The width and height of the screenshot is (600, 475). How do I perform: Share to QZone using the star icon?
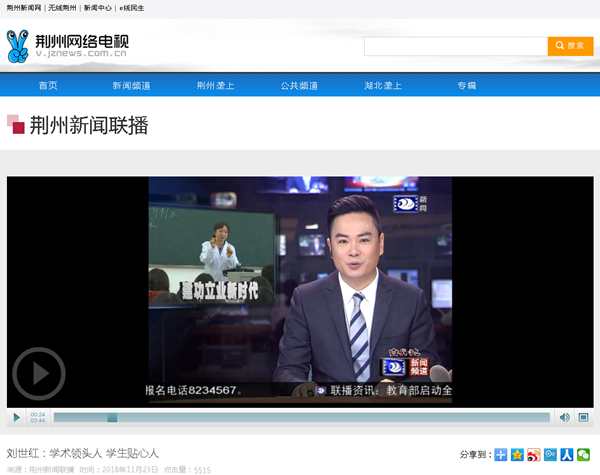(x=517, y=454)
